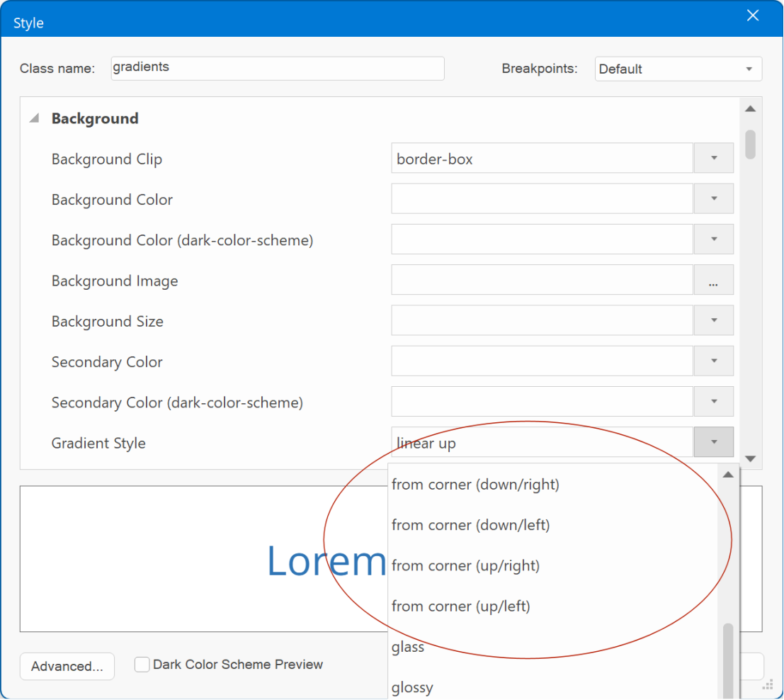The image size is (784, 700).
Task: Open the Background Color dropdown arrow
Action: pyautogui.click(x=713, y=198)
